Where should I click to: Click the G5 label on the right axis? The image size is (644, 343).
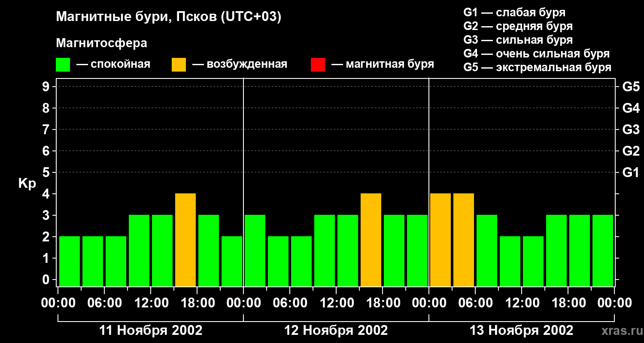tap(631, 87)
